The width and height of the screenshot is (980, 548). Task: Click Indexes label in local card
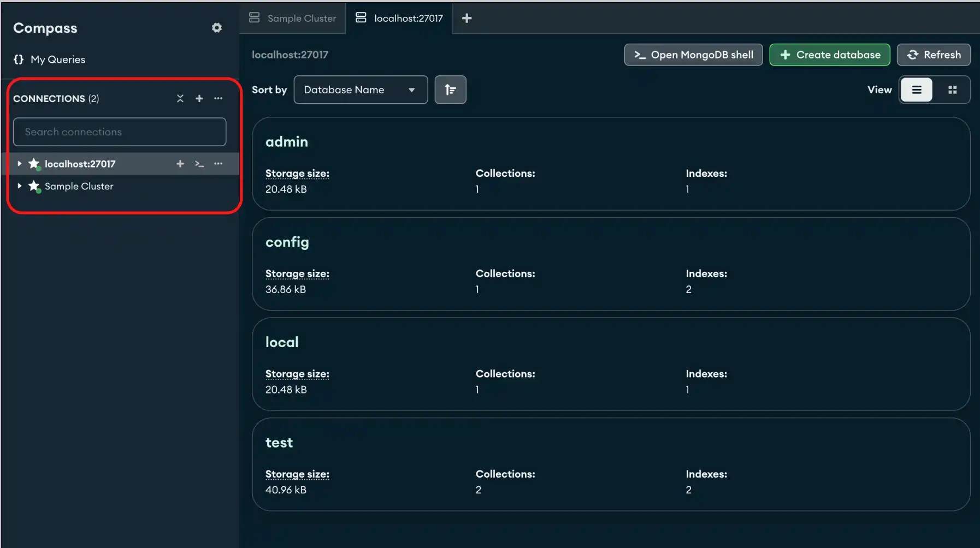pyautogui.click(x=706, y=374)
